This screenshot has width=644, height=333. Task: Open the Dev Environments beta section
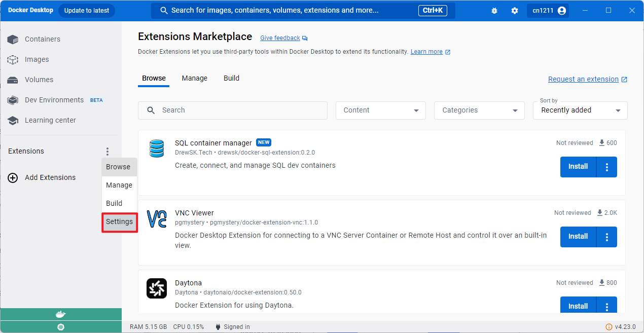click(x=54, y=100)
